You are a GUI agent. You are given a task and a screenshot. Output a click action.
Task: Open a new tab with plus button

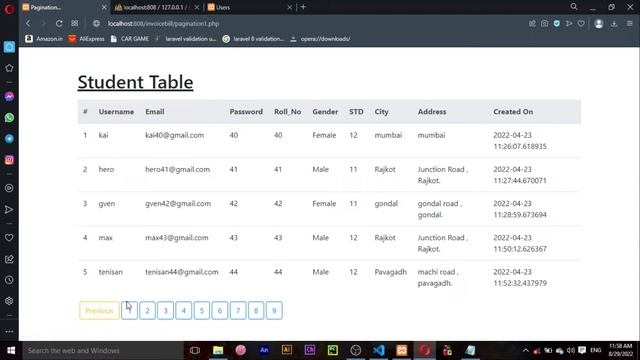point(303,7)
